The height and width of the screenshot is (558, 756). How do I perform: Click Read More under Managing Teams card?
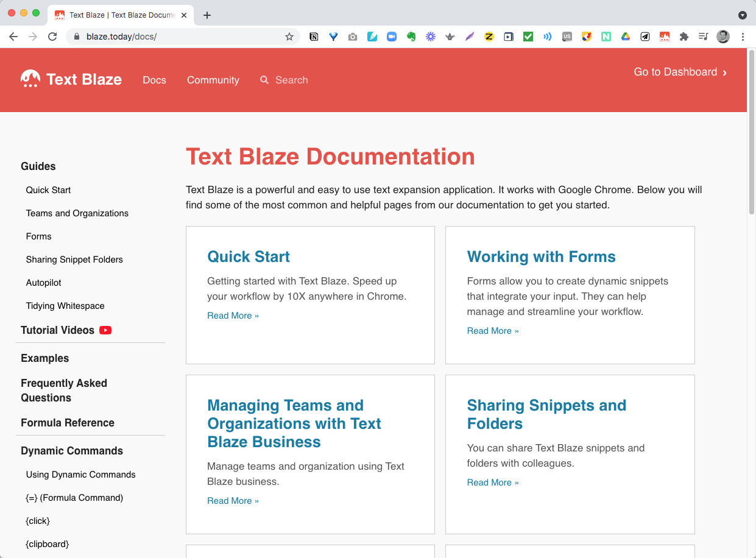[x=233, y=501]
